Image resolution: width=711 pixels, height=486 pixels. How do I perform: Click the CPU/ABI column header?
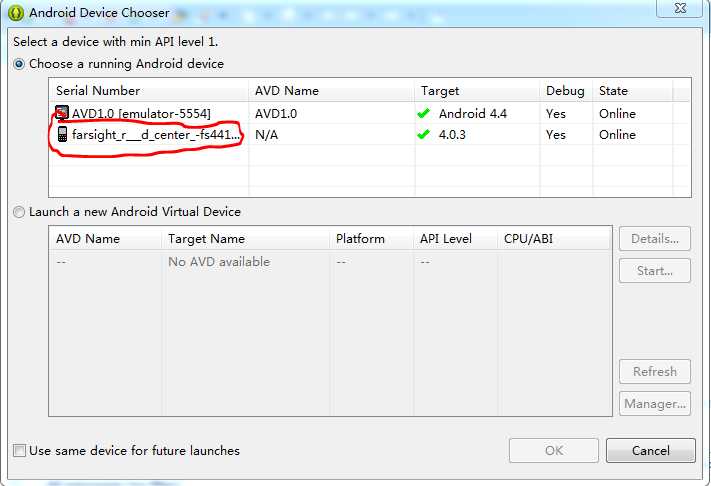click(x=555, y=239)
